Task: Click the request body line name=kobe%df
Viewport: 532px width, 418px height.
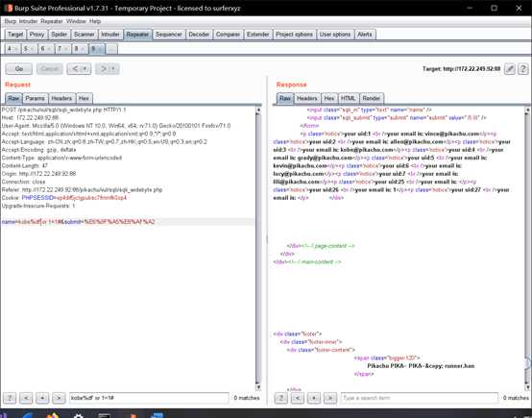Action: point(128,222)
